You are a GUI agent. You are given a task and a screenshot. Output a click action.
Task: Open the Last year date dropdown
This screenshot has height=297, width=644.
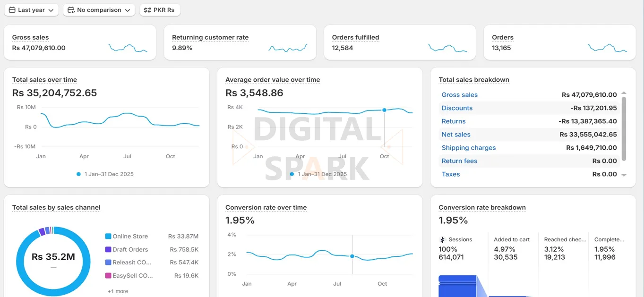tap(31, 9)
